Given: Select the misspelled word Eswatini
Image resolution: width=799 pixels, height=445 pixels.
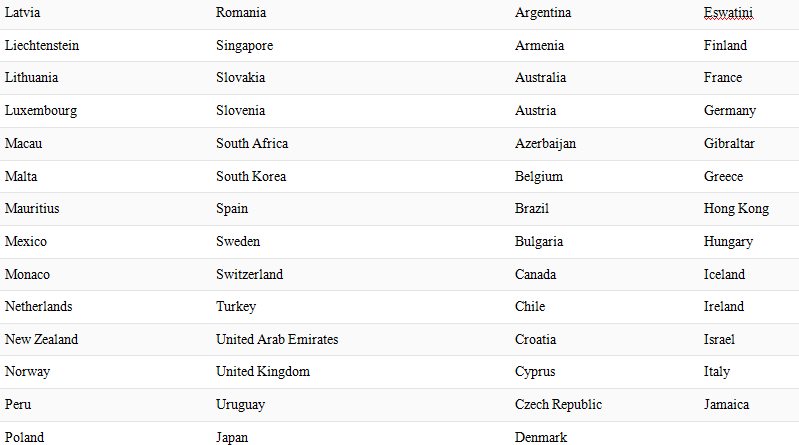Looking at the screenshot, I should pos(728,13).
